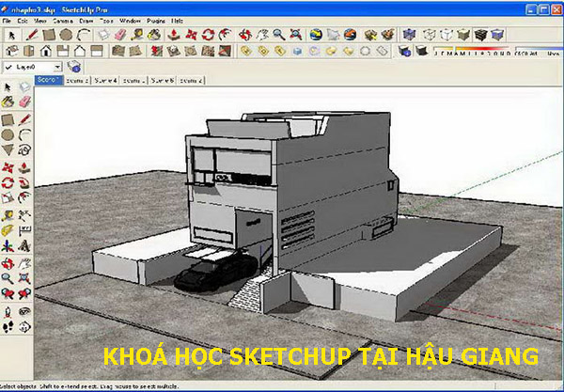
Task: Enable Shaded With Textures face style
Action: pos(481,35)
